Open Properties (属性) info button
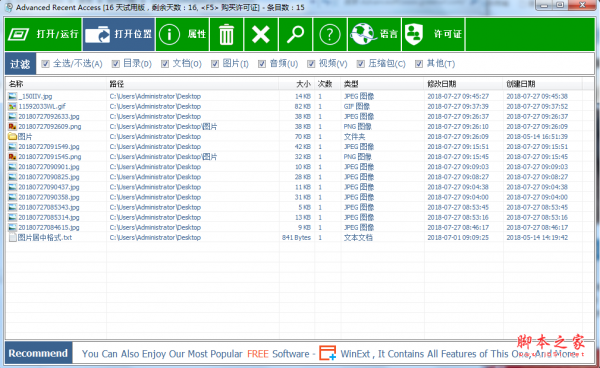Image resolution: width=600 pixels, height=368 pixels. coord(183,34)
